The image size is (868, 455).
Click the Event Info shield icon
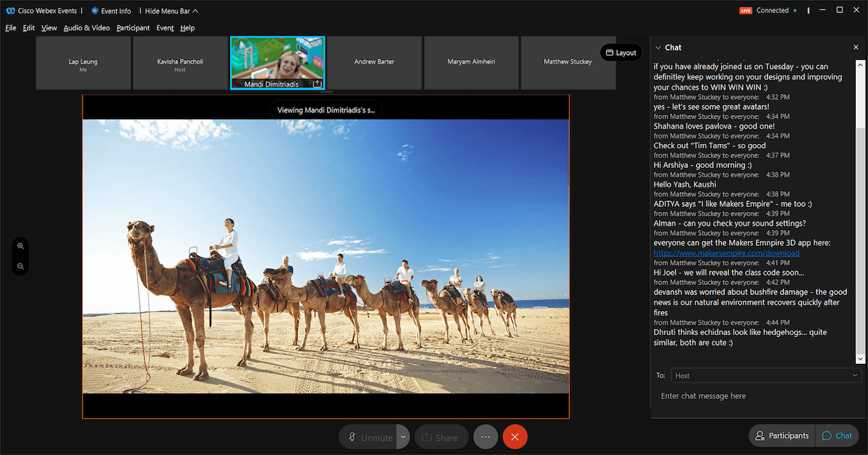pyautogui.click(x=95, y=11)
